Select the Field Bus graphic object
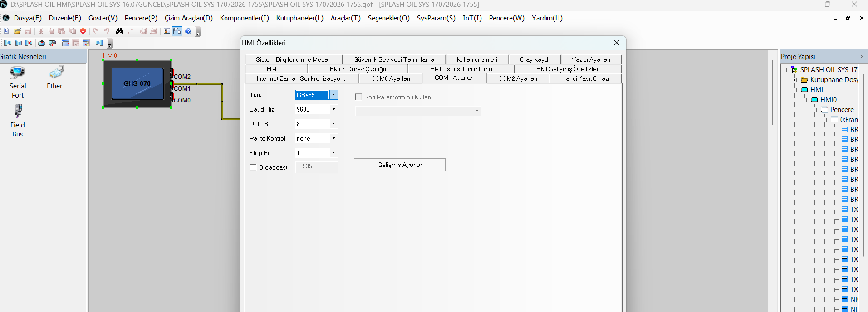This screenshot has height=312, width=868. [18, 121]
